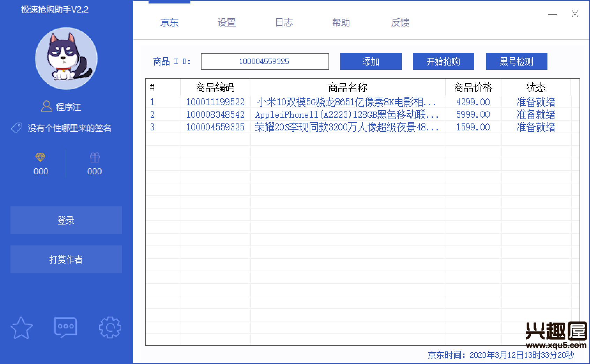The height and width of the screenshot is (364, 590).
Task: Click the gift box icon
Action: (x=94, y=157)
